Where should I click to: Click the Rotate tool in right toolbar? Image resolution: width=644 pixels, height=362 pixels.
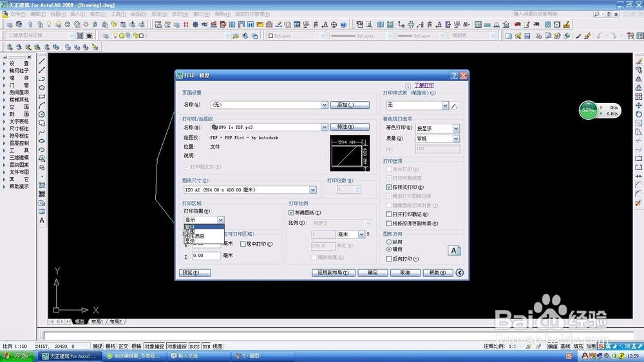coord(639,114)
